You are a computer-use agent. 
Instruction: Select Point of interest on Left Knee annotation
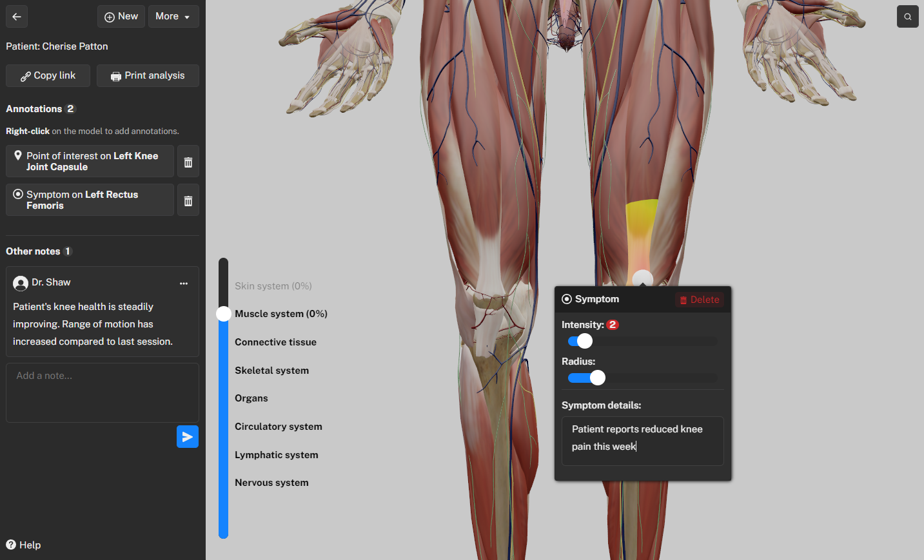coord(90,161)
